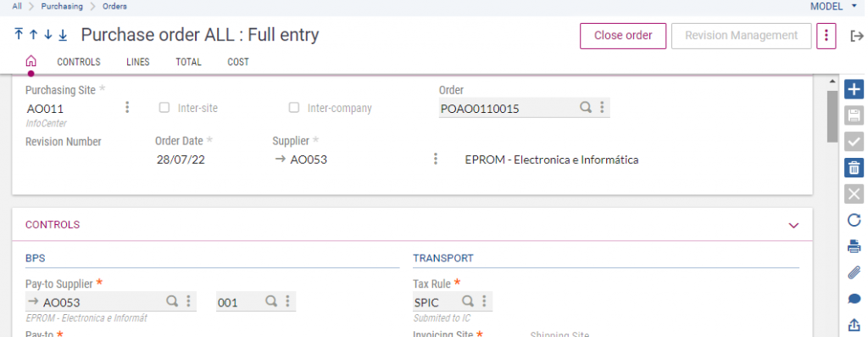Click the Home tab icon
868x337 pixels.
pos(31,61)
